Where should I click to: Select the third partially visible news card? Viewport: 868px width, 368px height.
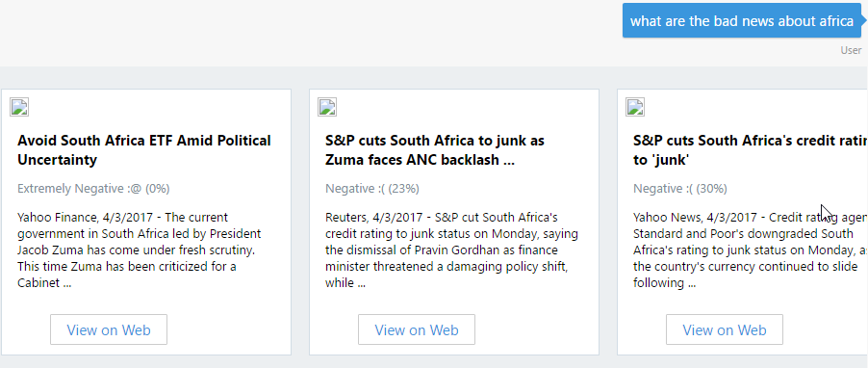pos(742,222)
